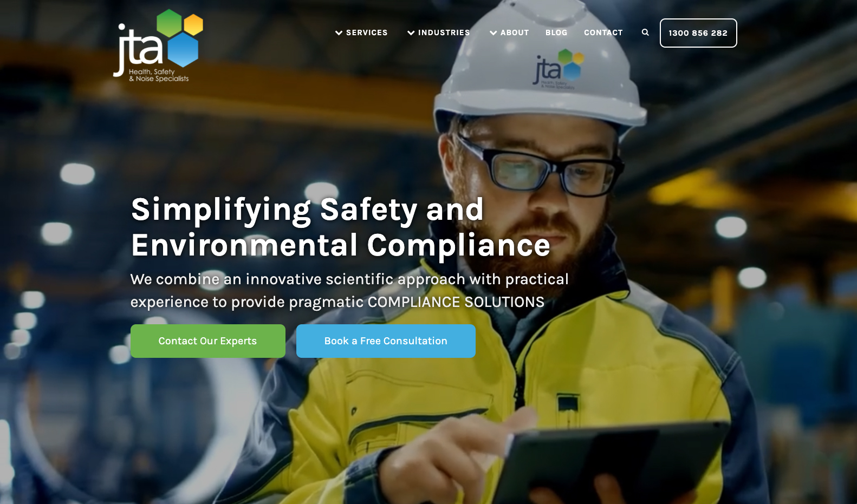Click the Simplifying Safety hero heading

341,227
